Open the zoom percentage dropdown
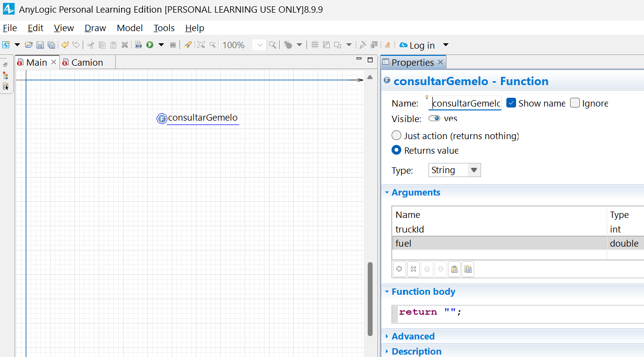644x357 pixels. pyautogui.click(x=260, y=45)
